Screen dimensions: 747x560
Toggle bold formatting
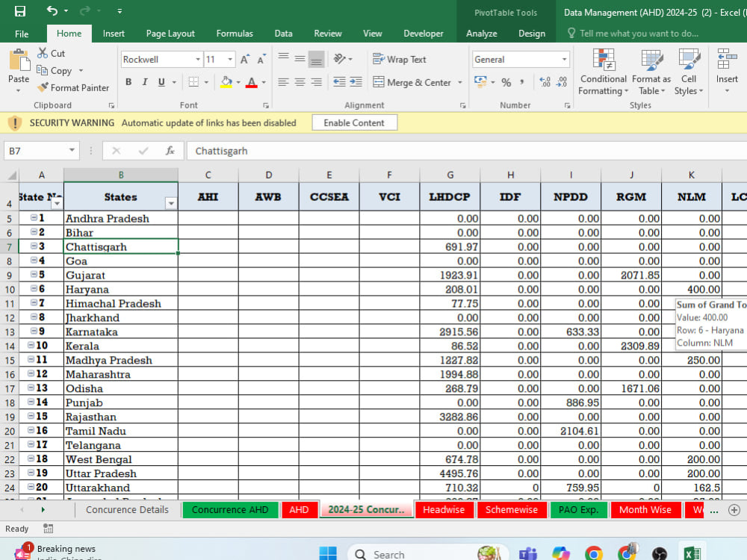point(128,82)
